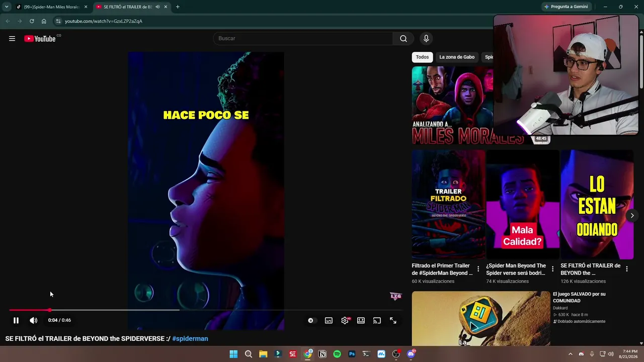The image size is (644, 362).
Task: Show hidden system tray icons
Action: pos(570,354)
